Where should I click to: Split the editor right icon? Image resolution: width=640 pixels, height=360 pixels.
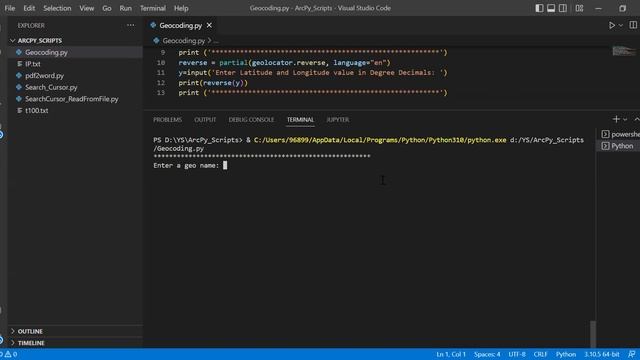click(633, 25)
